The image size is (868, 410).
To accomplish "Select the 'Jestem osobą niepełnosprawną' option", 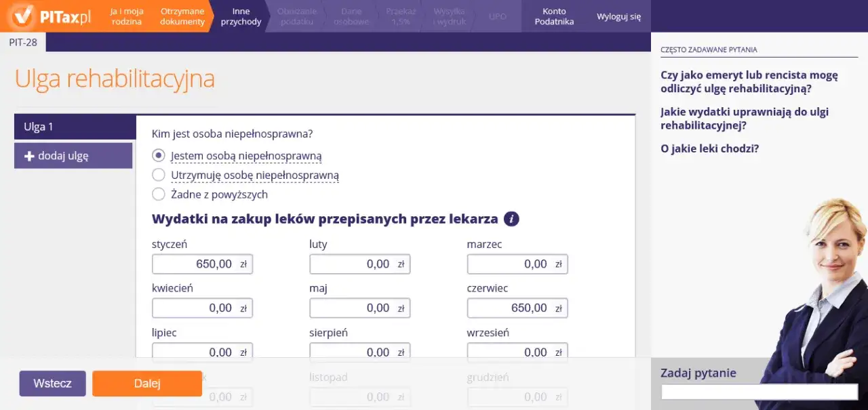I will [x=158, y=155].
